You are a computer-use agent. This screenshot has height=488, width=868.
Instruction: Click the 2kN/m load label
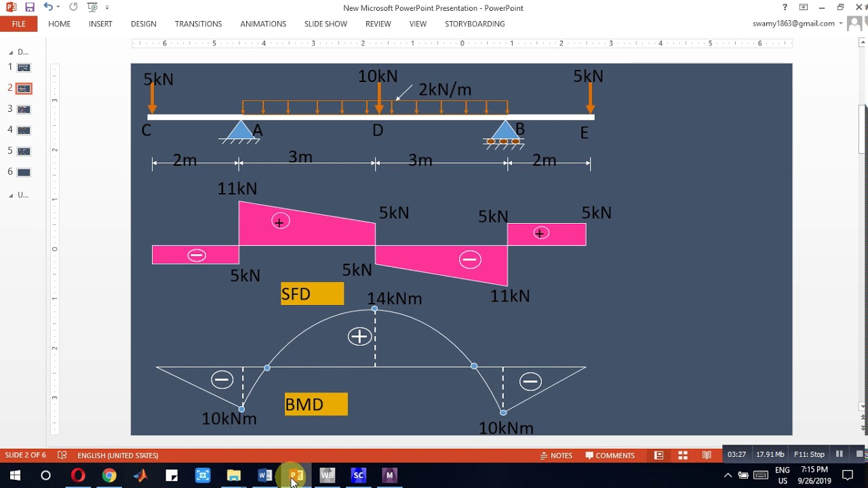tap(445, 89)
